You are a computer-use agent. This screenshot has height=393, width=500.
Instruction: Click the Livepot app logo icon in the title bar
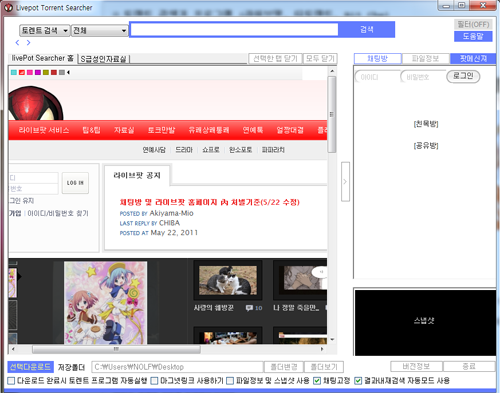pyautogui.click(x=8, y=7)
